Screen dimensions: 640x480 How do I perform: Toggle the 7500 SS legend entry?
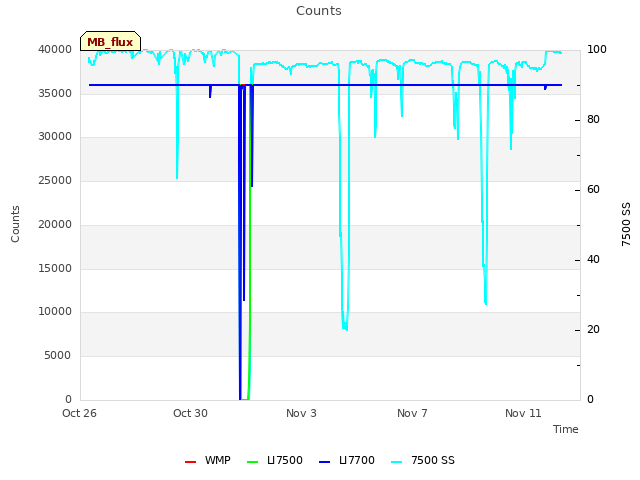[423, 460]
